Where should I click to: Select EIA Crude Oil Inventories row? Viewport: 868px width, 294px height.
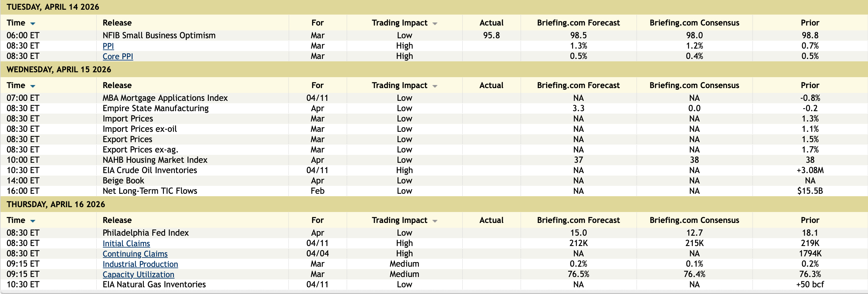(150, 170)
